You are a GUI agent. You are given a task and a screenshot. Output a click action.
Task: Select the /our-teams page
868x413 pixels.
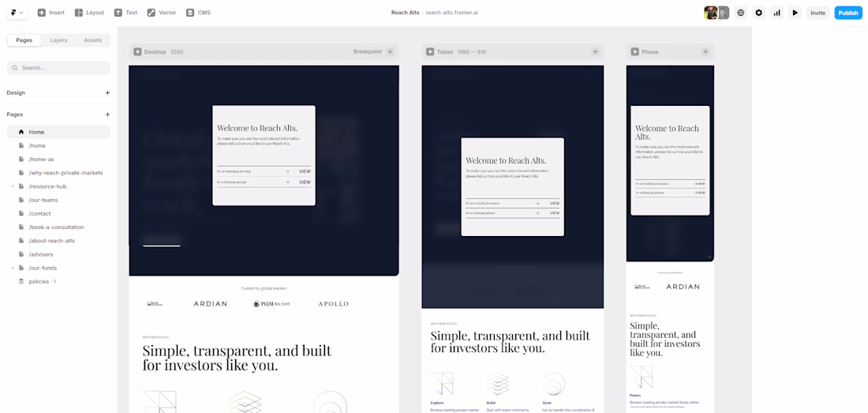58,200
